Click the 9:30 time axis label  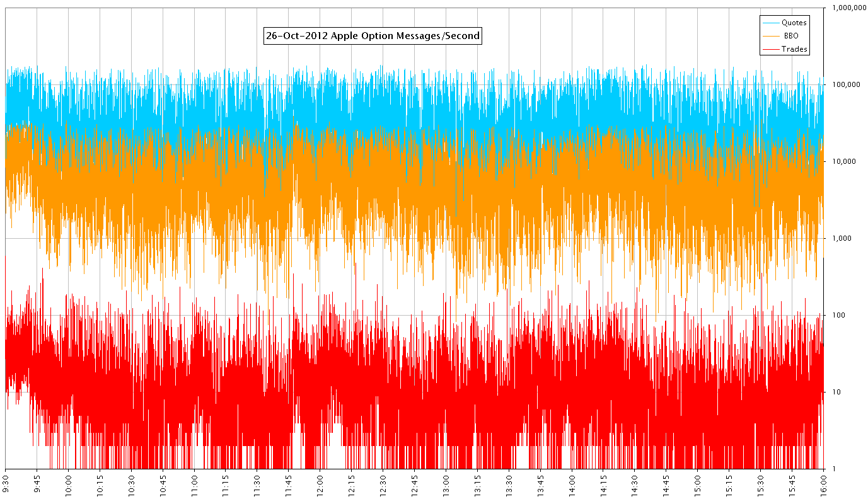6,483
